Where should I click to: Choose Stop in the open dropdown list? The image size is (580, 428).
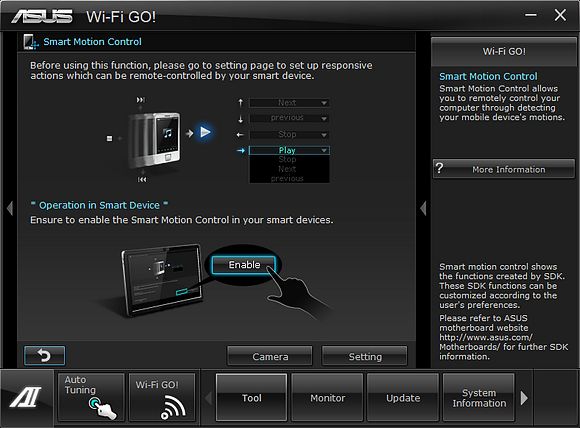(x=287, y=159)
